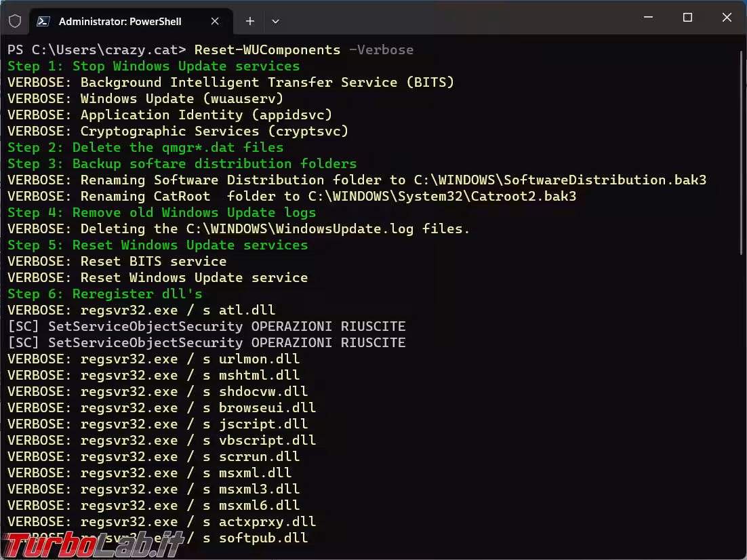747x560 pixels.
Task: Open a new tab with the plus button
Action: click(x=249, y=21)
